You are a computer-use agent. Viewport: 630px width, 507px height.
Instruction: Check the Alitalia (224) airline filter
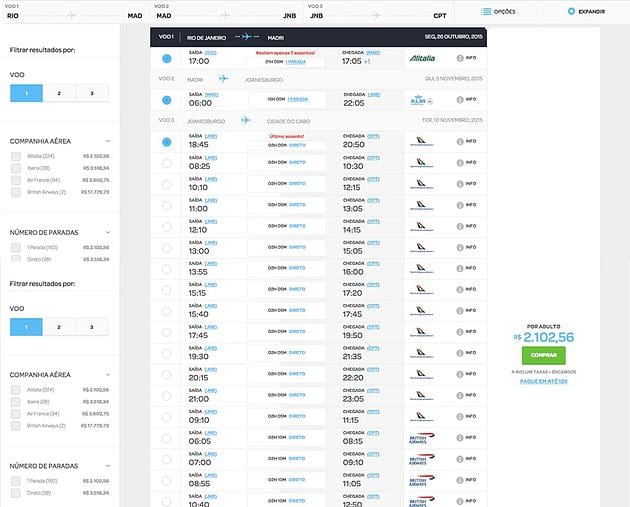pos(16,157)
